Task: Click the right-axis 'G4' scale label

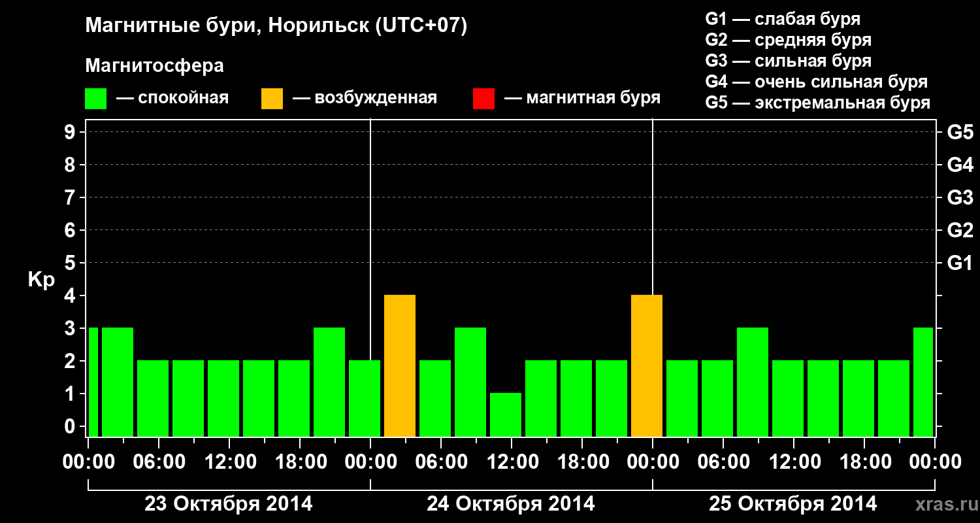Action: 960,165
